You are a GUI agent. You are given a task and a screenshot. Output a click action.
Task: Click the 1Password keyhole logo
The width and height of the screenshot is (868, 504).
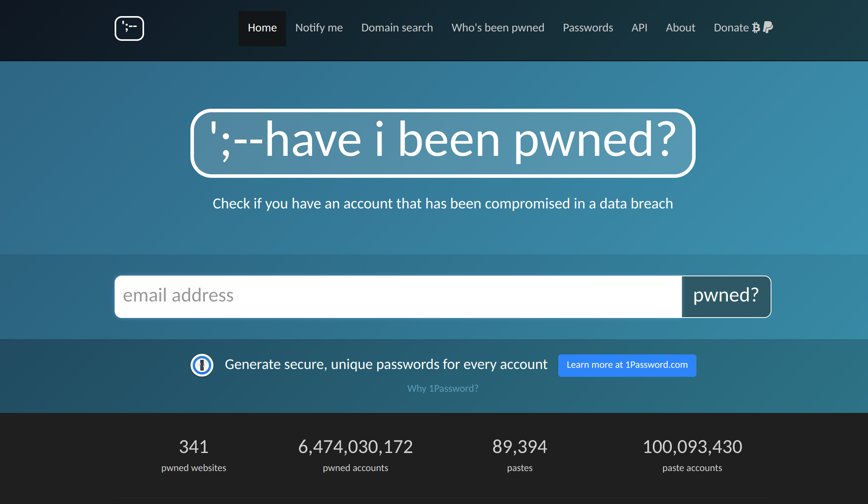coord(202,365)
